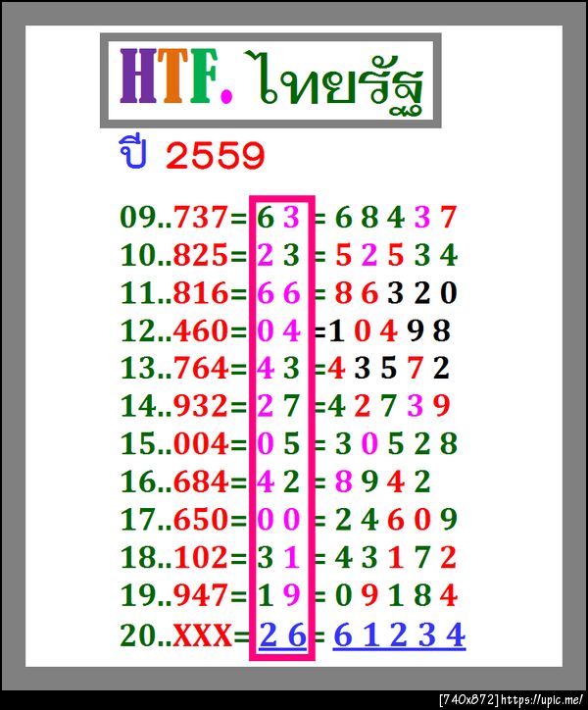The height and width of the screenshot is (710, 588).
Task: Select the number 102 in row 18
Action: coord(201,557)
